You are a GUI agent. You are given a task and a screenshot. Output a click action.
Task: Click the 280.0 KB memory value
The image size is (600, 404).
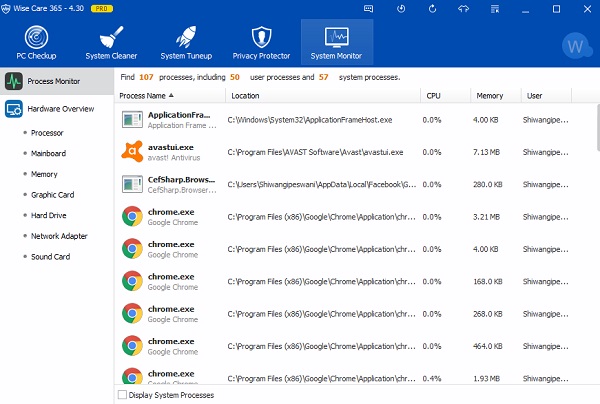(488, 184)
